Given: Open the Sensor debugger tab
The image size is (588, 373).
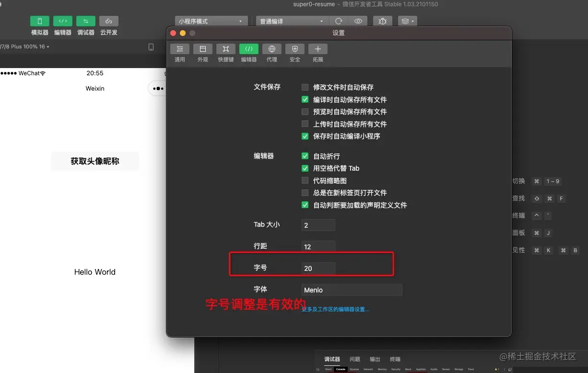Looking at the screenshot, I should [x=446, y=369].
